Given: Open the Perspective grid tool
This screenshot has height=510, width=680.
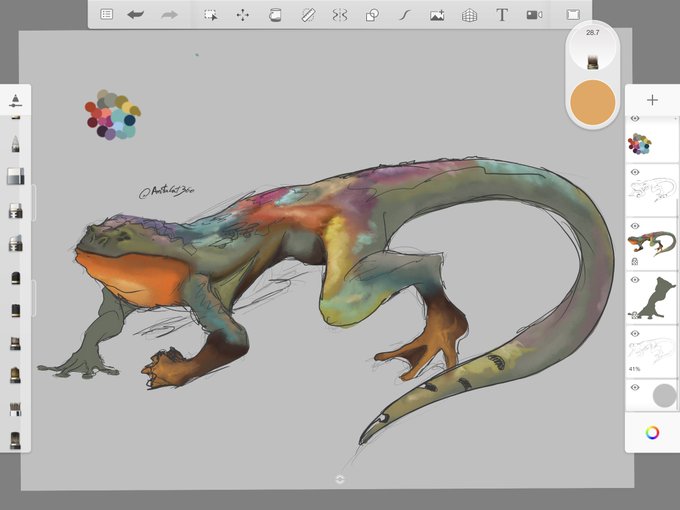Looking at the screenshot, I should point(469,15).
